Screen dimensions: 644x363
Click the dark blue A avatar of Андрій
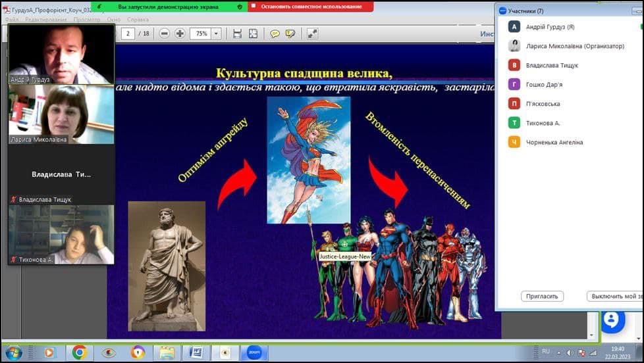click(514, 27)
